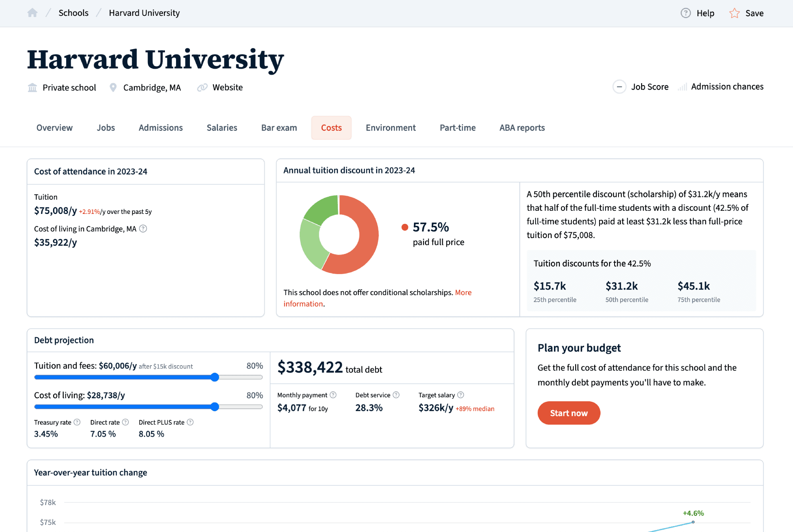The image size is (793, 532).
Task: Adjust the Tuition and fees slider handle
Action: [215, 377]
